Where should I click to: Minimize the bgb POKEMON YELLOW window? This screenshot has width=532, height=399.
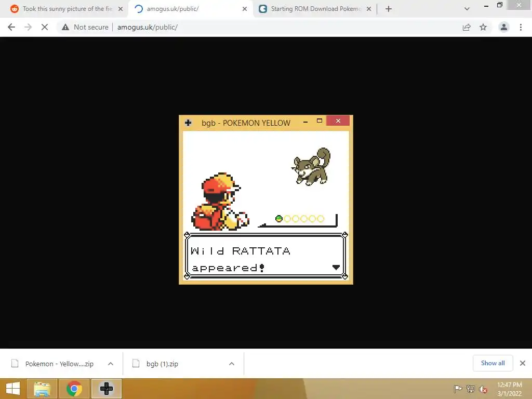[x=305, y=122]
